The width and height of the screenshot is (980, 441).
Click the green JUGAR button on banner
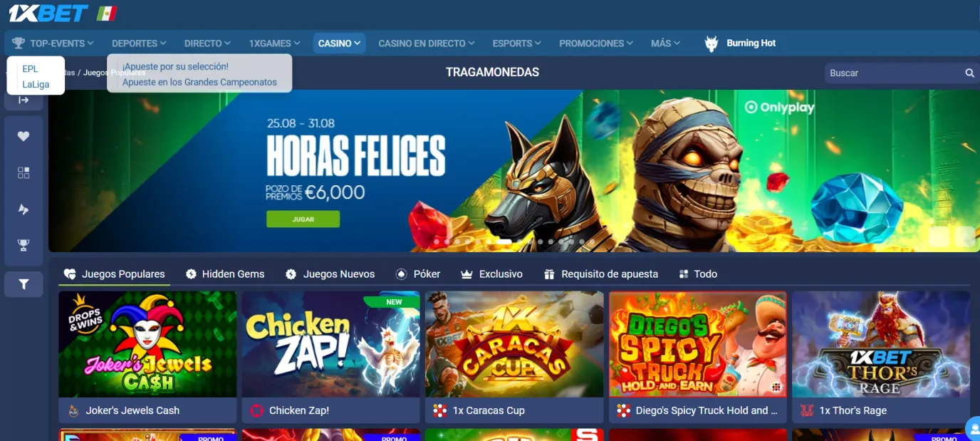[x=303, y=219]
